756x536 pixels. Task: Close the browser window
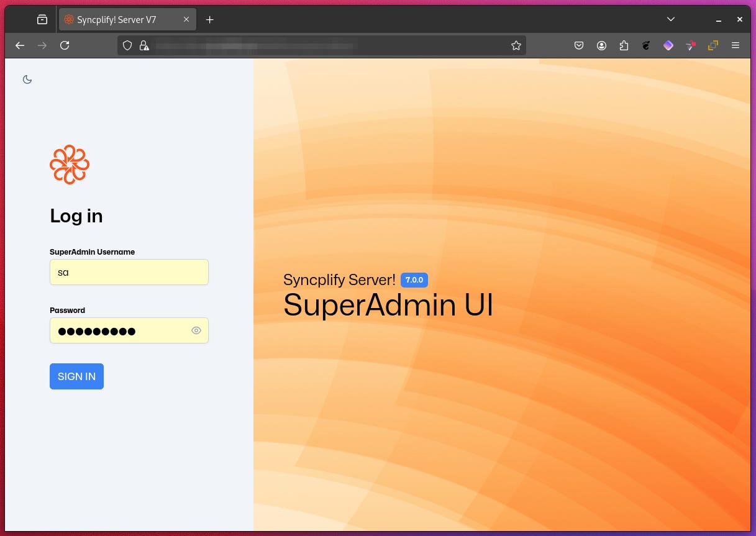click(739, 20)
